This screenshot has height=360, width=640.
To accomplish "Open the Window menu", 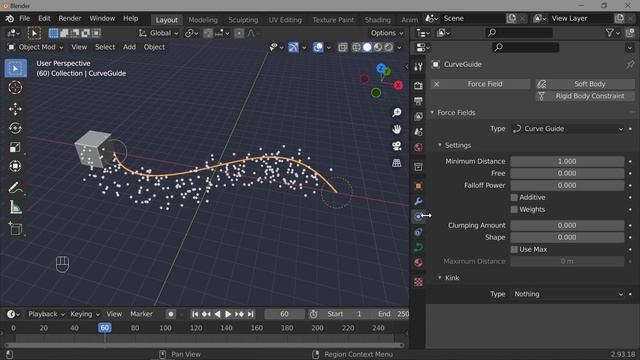I will coord(102,19).
